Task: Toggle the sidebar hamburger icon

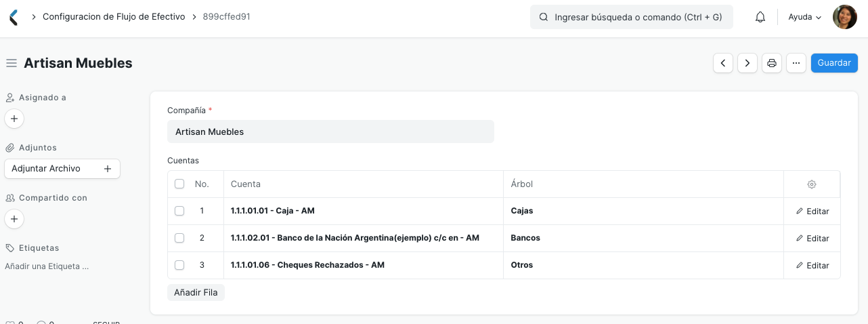Action: [x=12, y=63]
